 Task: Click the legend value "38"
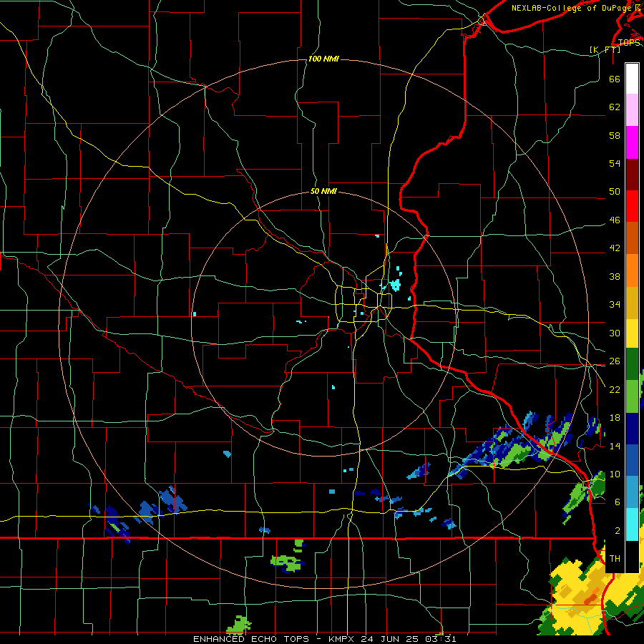click(615, 277)
